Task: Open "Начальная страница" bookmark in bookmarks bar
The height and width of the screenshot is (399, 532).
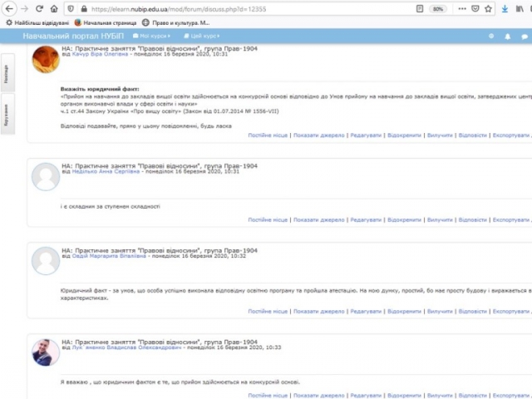Action: pyautogui.click(x=105, y=22)
